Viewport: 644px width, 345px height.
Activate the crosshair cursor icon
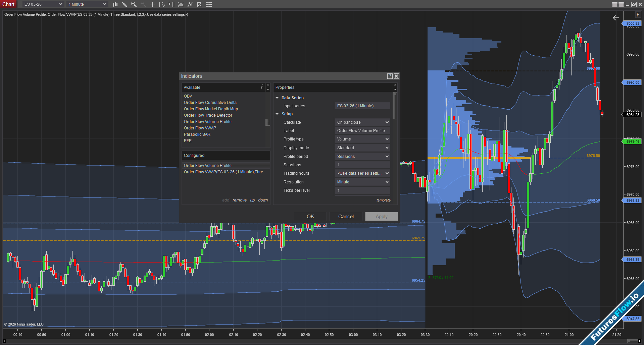point(152,4)
